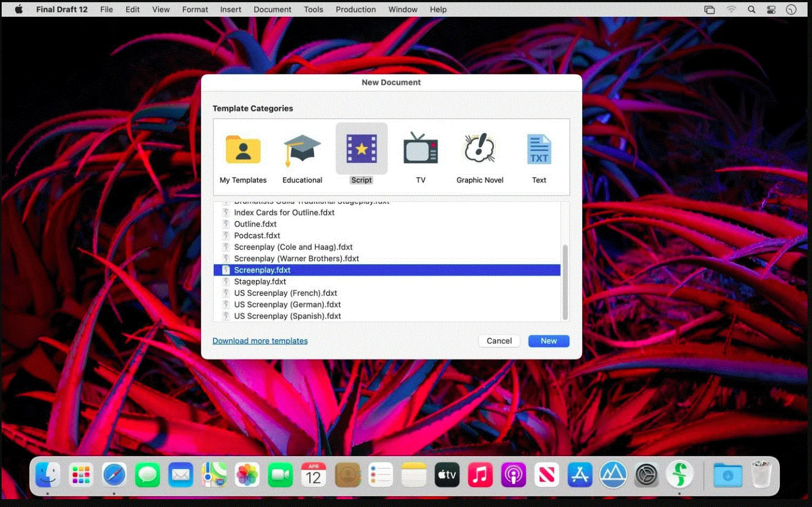This screenshot has width=812, height=507.
Task: Launch Safari from the Dock
Action: click(114, 475)
